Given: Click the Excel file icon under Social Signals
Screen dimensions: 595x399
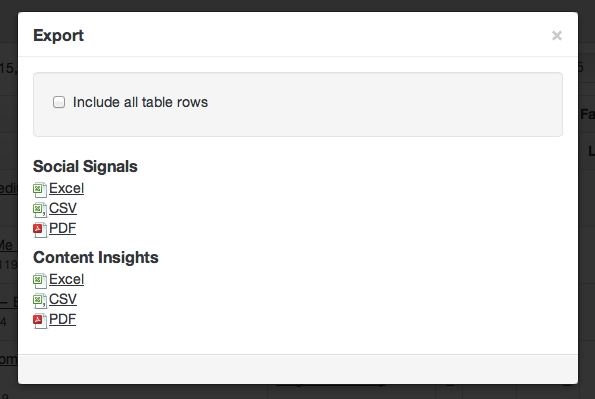Looking at the screenshot, I should pyautogui.click(x=40, y=189).
